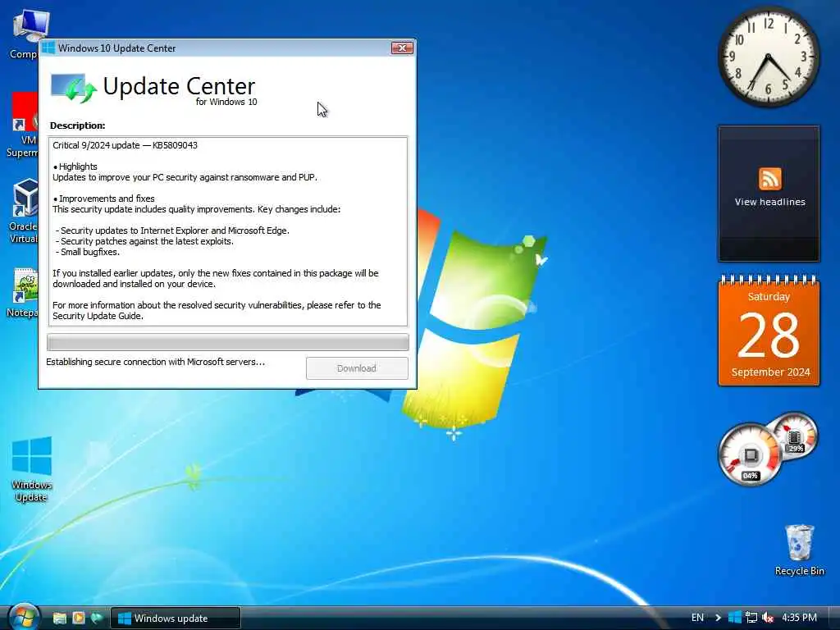Select the Windows Update desktop shortcut
This screenshot has width=840, height=630.
(x=32, y=469)
